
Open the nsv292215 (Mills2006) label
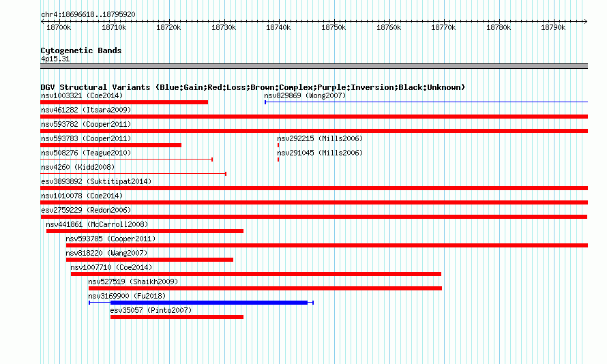(320, 138)
